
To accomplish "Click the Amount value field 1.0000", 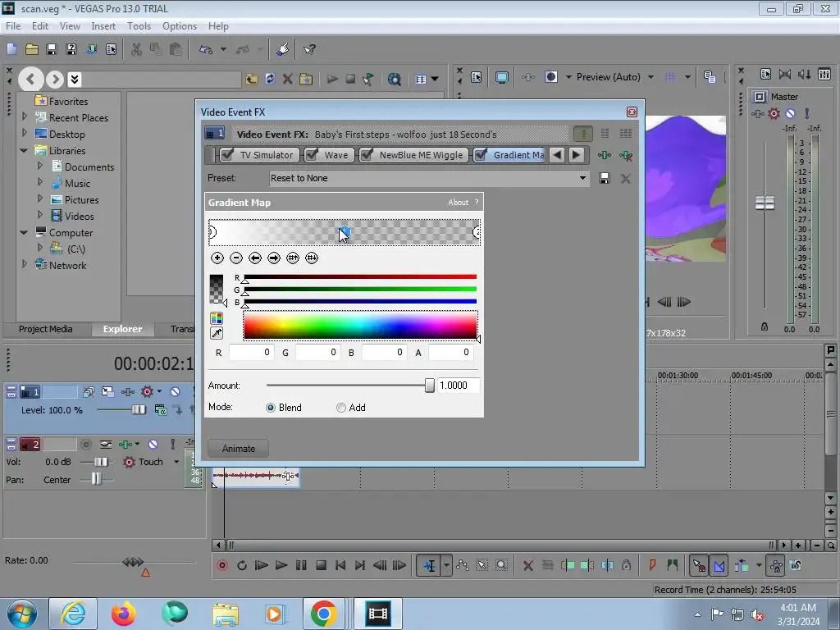I will 458,386.
